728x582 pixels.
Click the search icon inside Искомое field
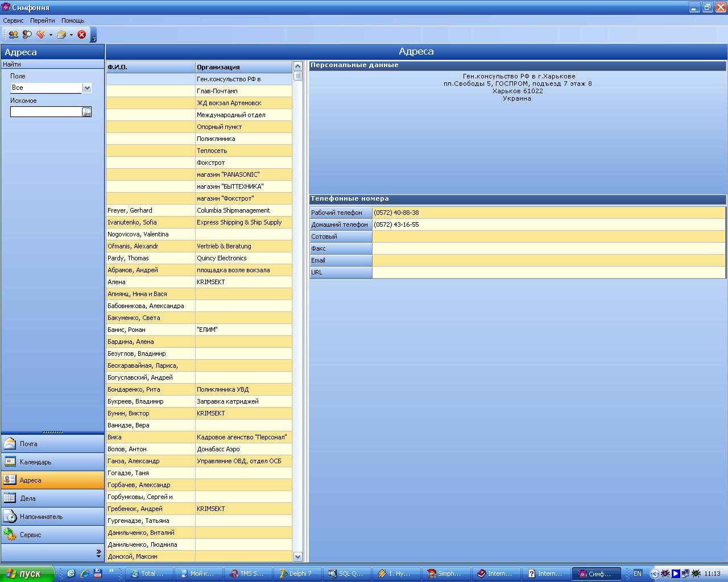[x=86, y=112]
